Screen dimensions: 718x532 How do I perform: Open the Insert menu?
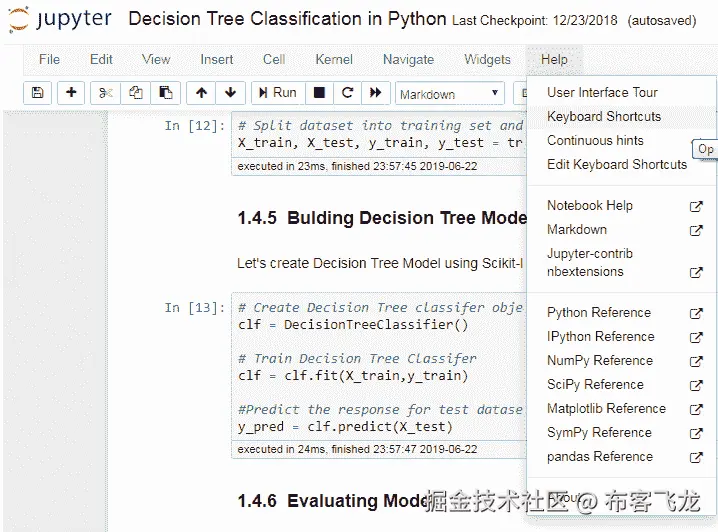pyautogui.click(x=217, y=60)
